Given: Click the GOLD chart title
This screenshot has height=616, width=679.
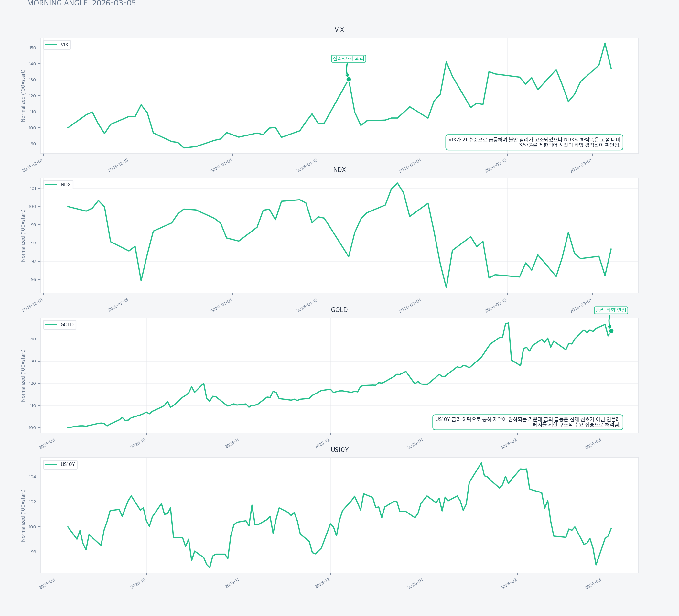Looking at the screenshot, I should [x=339, y=310].
